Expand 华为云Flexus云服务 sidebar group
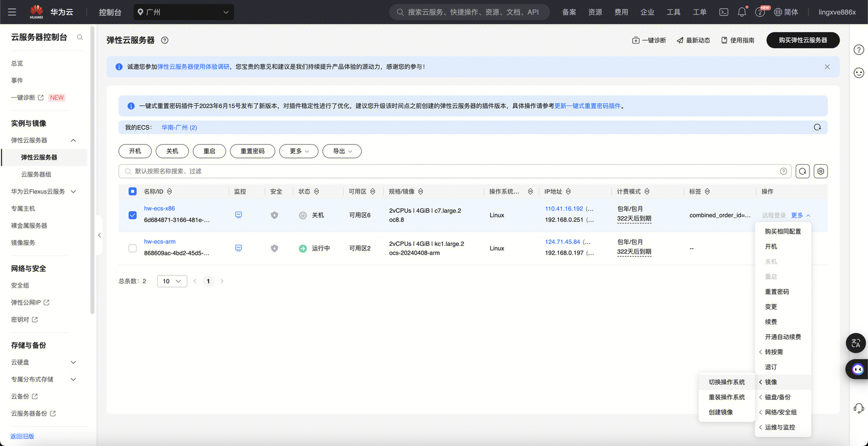 pos(73,191)
